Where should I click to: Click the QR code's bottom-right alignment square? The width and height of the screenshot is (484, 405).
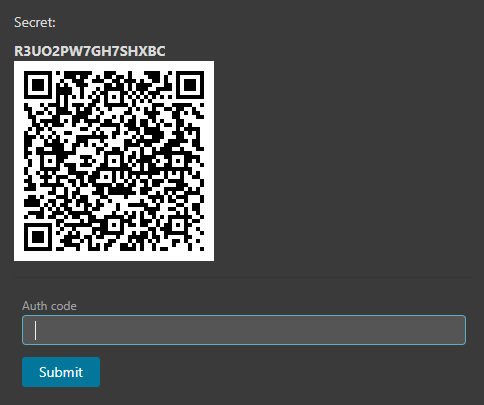point(178,225)
